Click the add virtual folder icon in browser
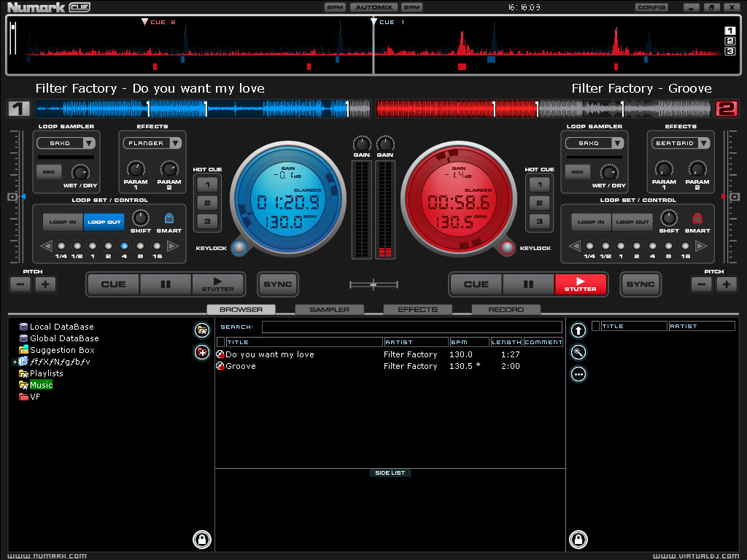747x560 pixels. click(x=202, y=330)
